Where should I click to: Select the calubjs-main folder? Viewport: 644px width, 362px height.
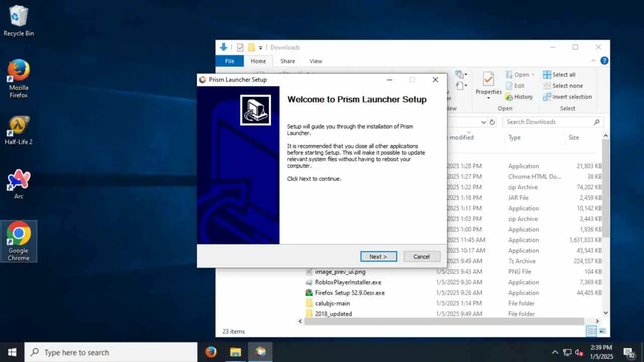(332, 303)
